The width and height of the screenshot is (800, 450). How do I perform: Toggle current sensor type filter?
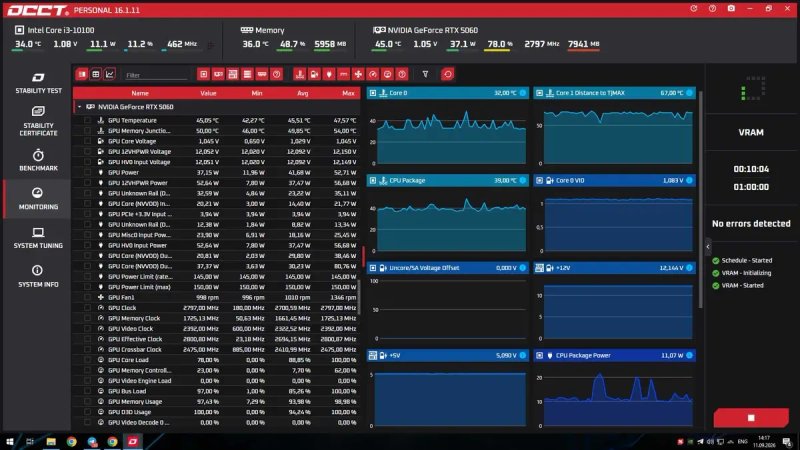coord(343,74)
